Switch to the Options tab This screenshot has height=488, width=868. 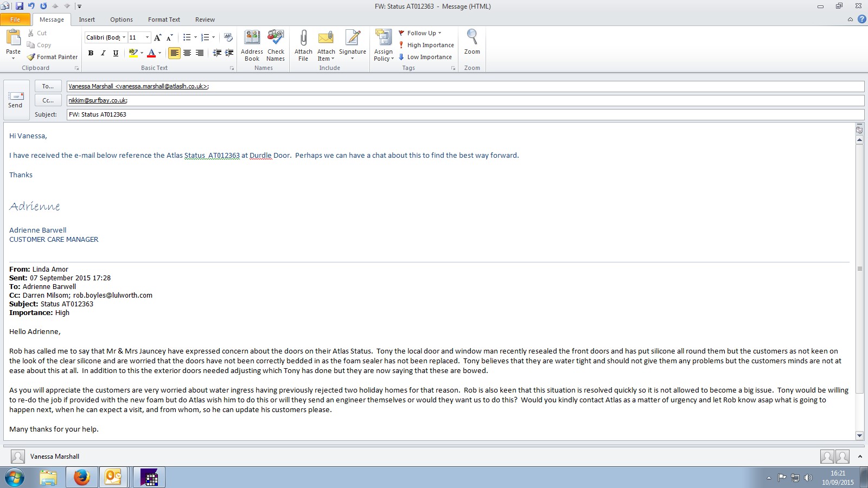pos(122,20)
